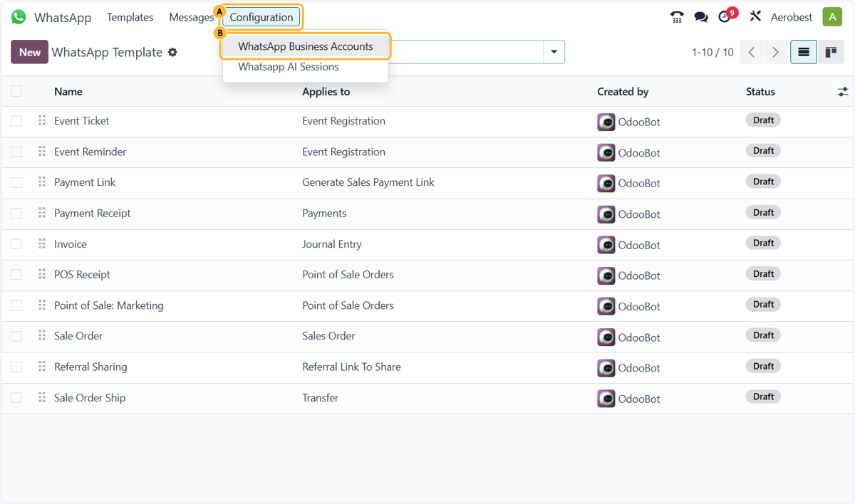
Task: Click the 1-10 / 10 pager counter
Action: click(712, 53)
